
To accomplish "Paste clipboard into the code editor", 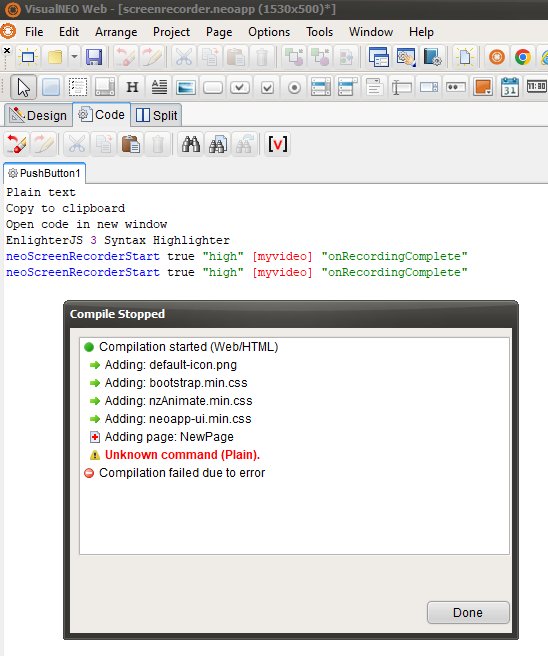I will click(131, 144).
